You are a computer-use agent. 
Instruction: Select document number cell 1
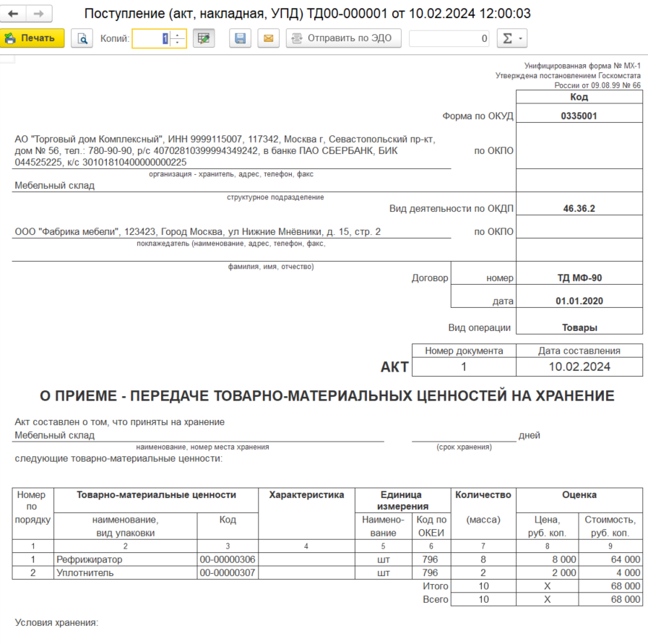(464, 366)
